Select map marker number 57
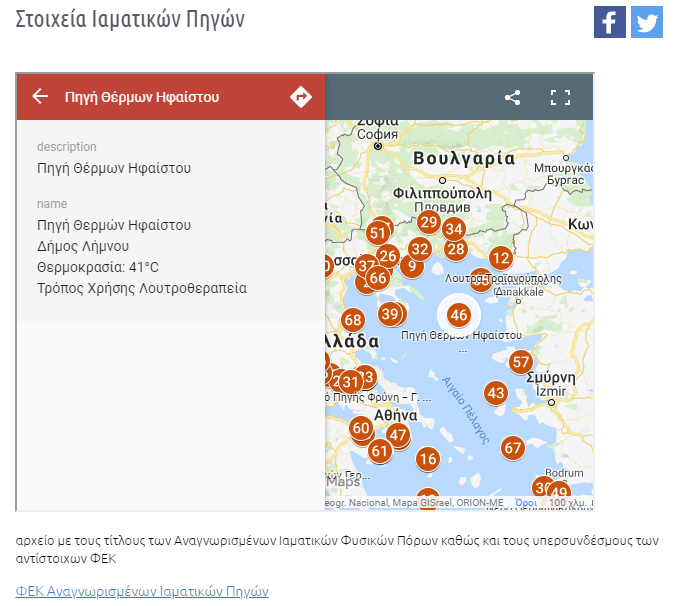Image resolution: width=680 pixels, height=606 pixels. click(520, 362)
